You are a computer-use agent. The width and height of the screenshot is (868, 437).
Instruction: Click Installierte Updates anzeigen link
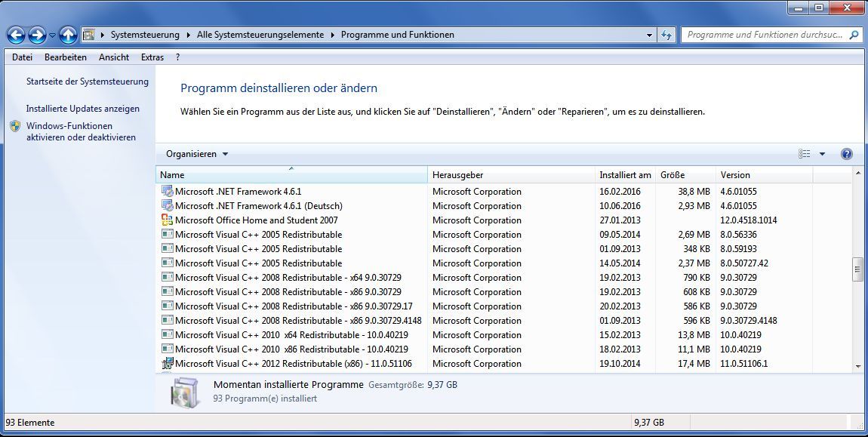(82, 109)
